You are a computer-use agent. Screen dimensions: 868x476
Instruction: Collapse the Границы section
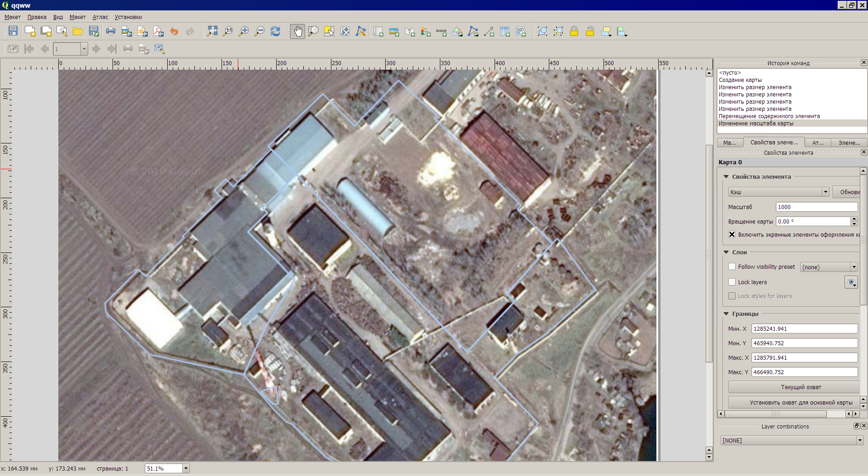click(726, 314)
